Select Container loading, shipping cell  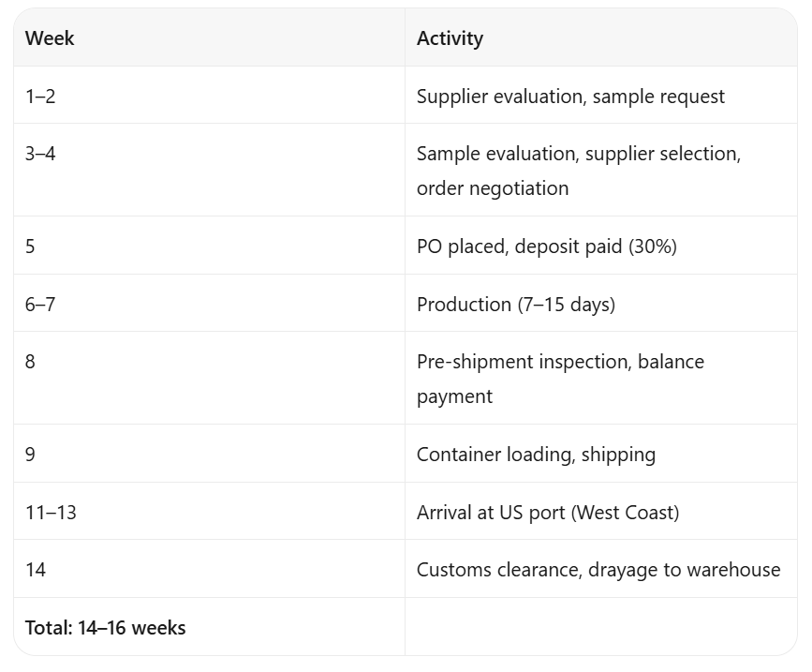pyautogui.click(x=600, y=454)
